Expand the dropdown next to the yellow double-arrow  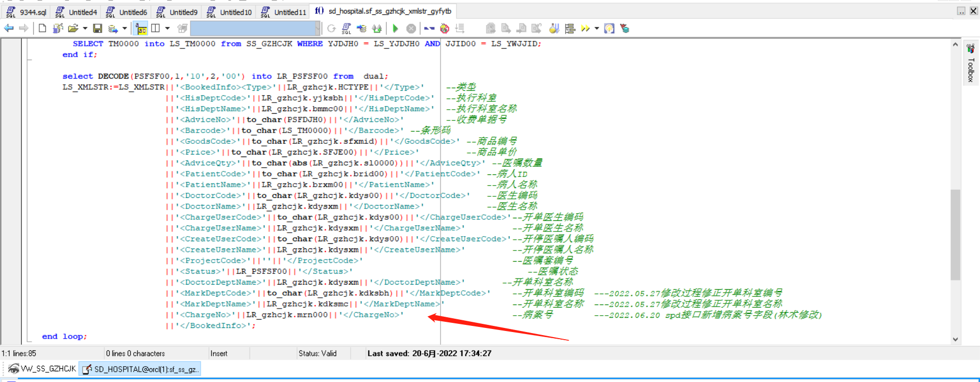click(x=597, y=29)
